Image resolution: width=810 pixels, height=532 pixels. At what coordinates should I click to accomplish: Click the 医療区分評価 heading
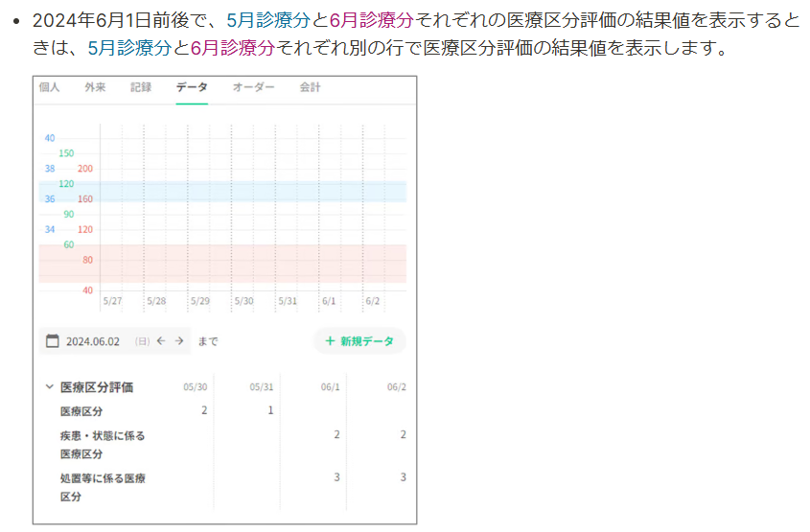click(x=97, y=387)
